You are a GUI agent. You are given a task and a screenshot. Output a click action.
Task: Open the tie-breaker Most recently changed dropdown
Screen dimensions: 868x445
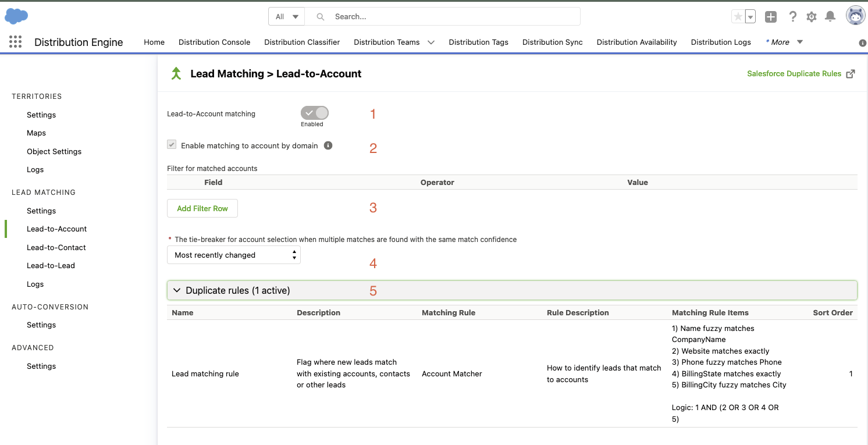(x=234, y=255)
